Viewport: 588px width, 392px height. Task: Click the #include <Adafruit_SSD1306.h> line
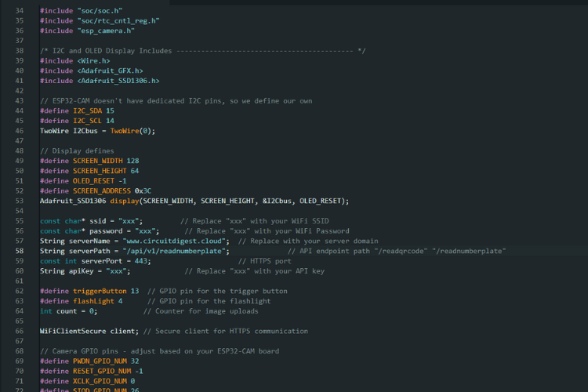coord(100,81)
